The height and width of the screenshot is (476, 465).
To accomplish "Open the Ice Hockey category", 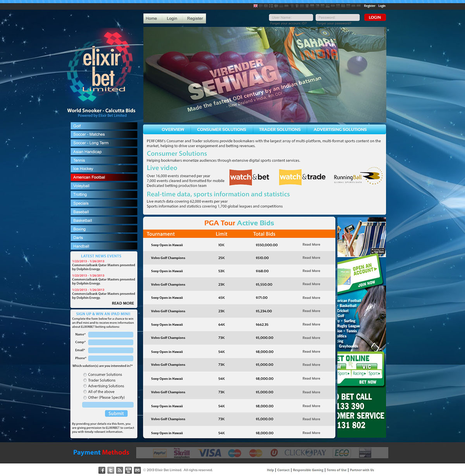I will [104, 169].
